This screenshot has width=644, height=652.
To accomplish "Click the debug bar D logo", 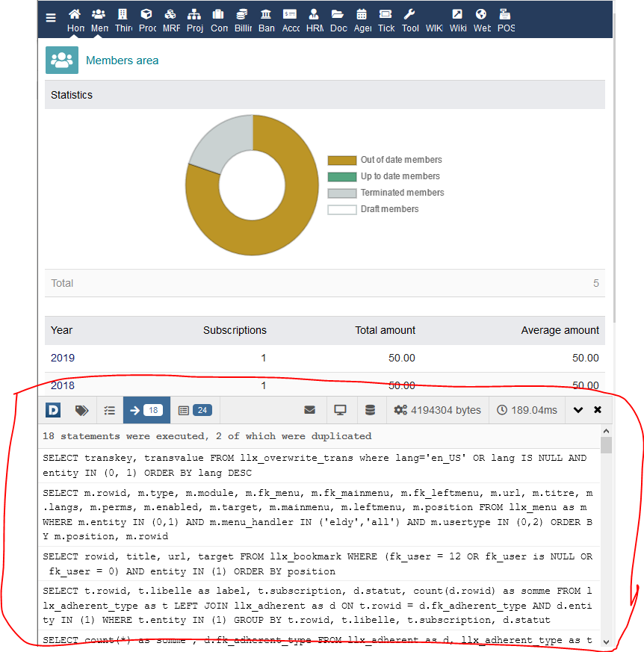I will point(53,410).
